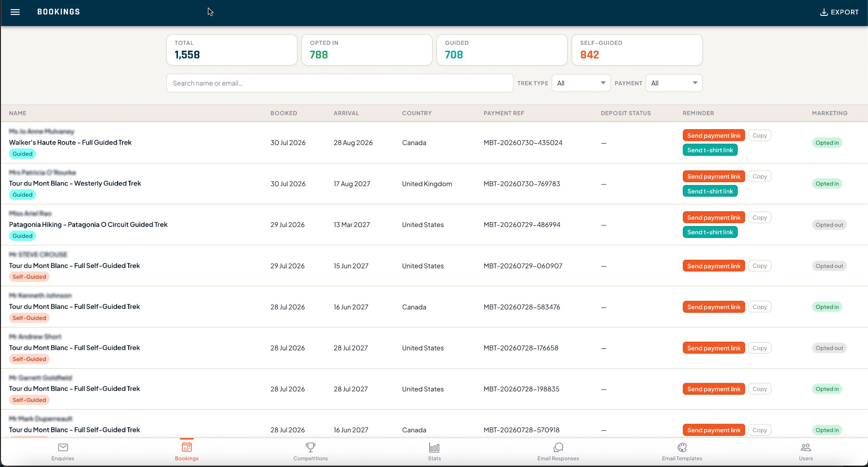
Task: Click arrival date 17 Aug 2027
Action: point(352,184)
